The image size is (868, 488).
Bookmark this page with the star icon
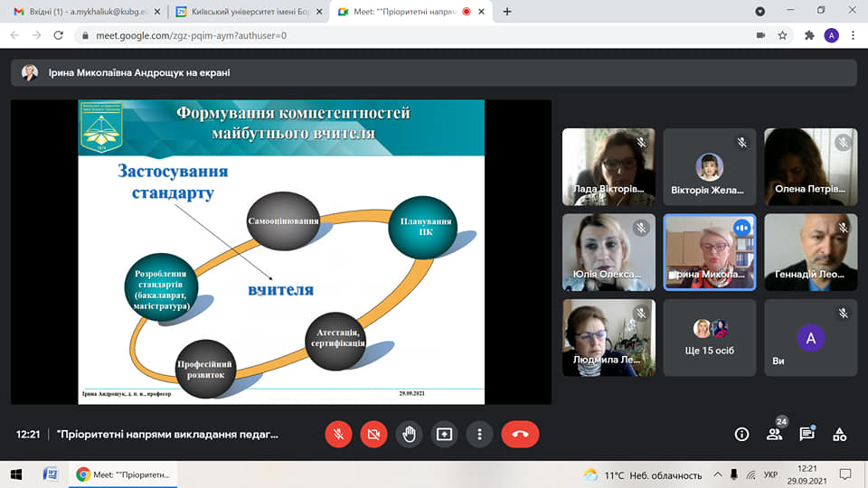pyautogui.click(x=783, y=35)
